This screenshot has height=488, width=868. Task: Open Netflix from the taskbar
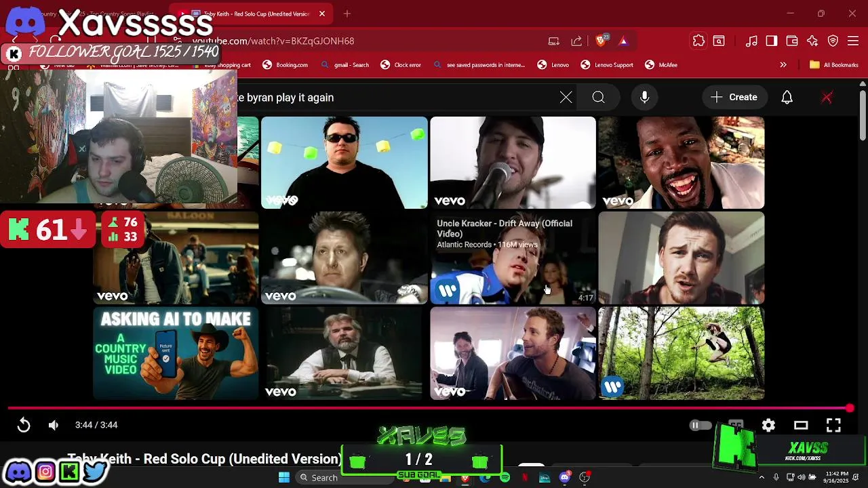tap(524, 478)
